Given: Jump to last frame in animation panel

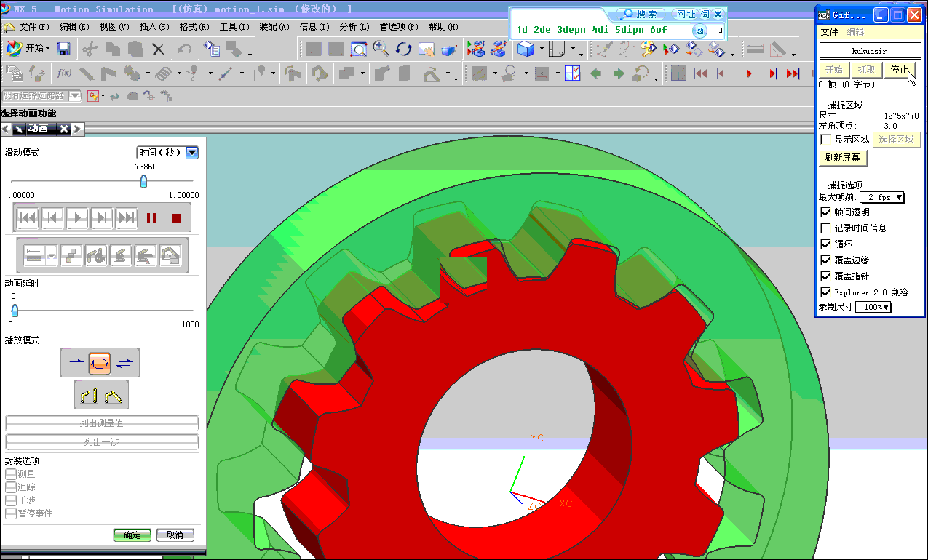Looking at the screenshot, I should (127, 217).
